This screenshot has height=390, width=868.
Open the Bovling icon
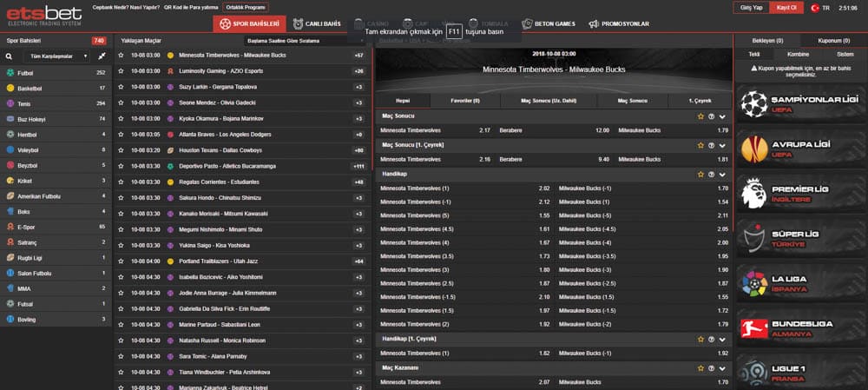point(10,320)
